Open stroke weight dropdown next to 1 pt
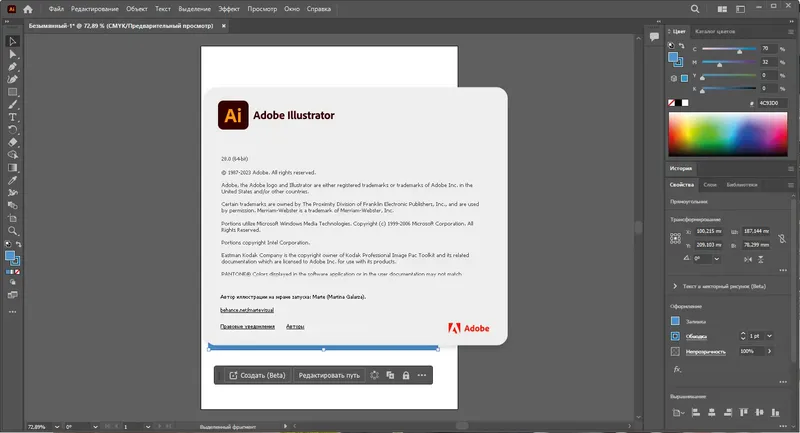This screenshot has width=800, height=433. 769,336
